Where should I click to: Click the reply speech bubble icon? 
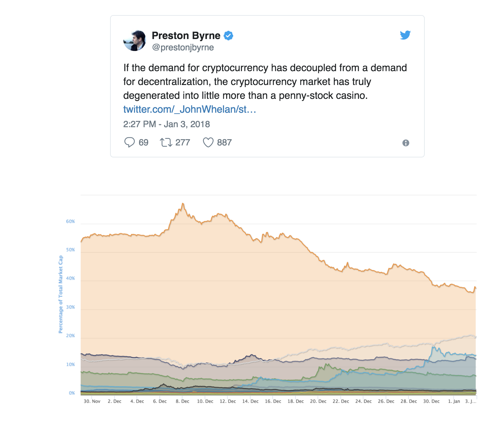(x=129, y=142)
